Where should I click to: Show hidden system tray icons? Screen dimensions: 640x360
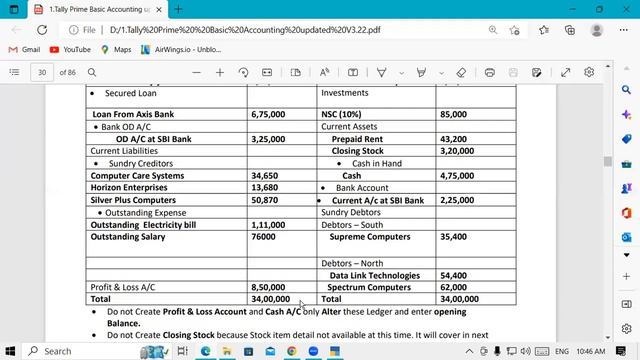tap(469, 351)
